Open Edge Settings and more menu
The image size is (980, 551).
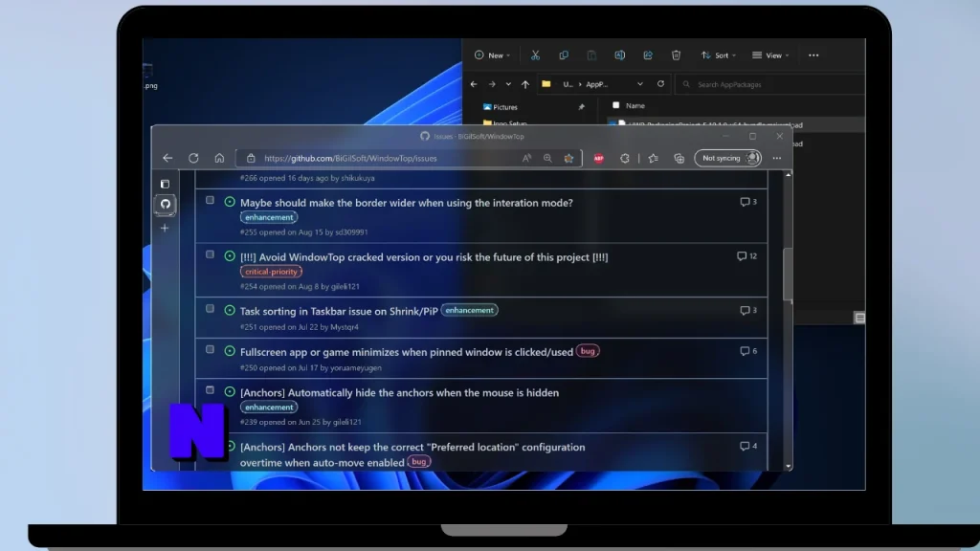pyautogui.click(x=777, y=158)
